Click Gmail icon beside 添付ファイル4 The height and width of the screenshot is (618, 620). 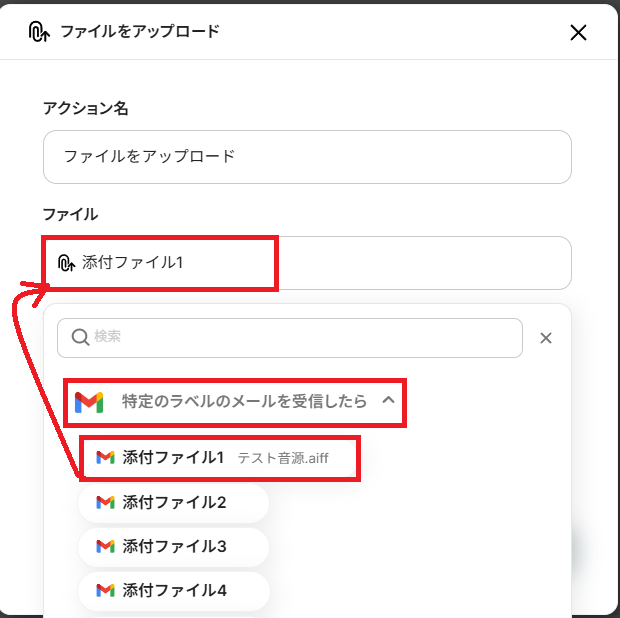(x=105, y=591)
